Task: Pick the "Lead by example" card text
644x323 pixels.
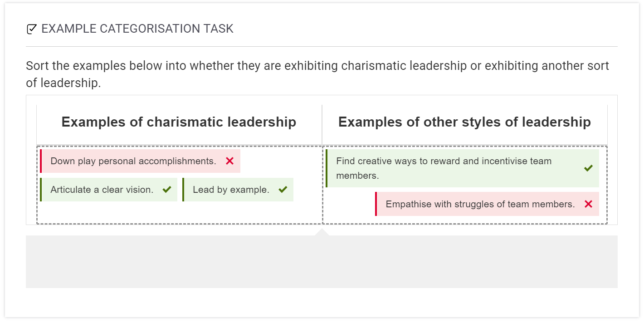Action: pyautogui.click(x=231, y=190)
